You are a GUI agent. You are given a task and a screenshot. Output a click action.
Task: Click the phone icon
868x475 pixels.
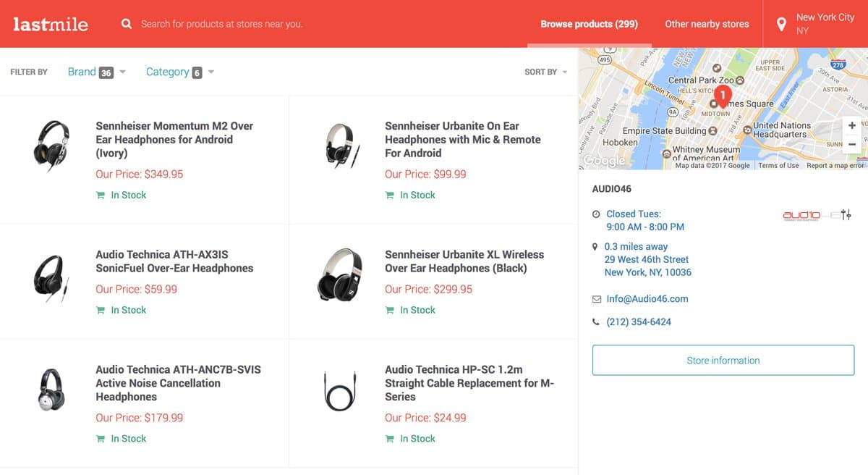[x=596, y=322]
